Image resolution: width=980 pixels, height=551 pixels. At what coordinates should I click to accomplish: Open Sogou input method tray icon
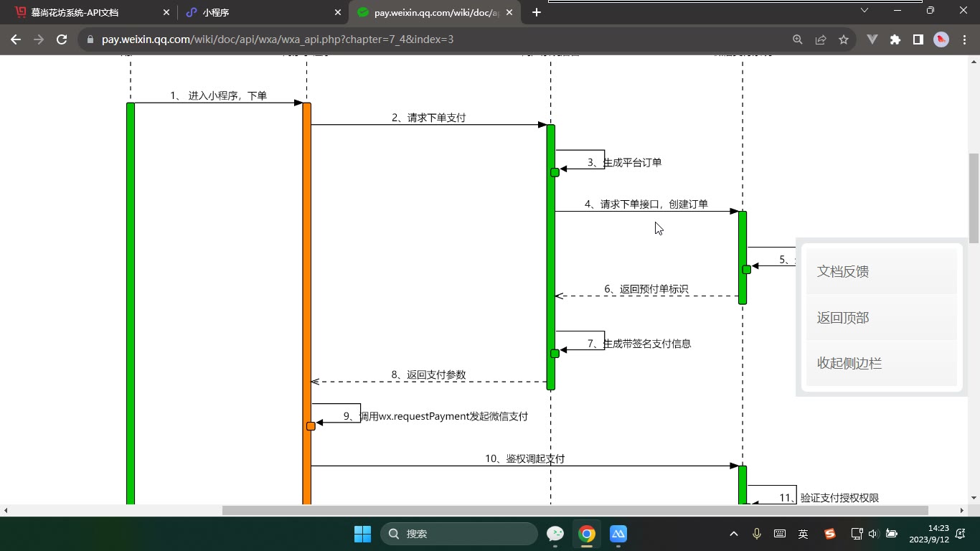pos(829,534)
